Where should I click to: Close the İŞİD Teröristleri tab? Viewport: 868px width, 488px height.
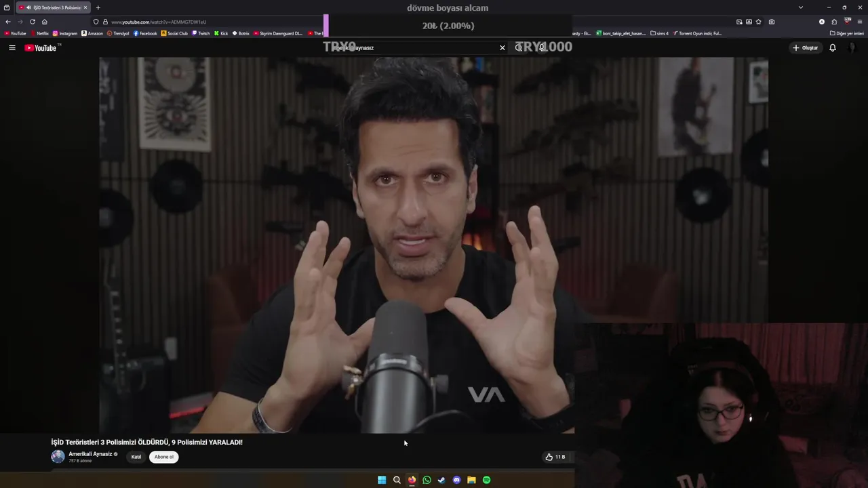point(85,7)
